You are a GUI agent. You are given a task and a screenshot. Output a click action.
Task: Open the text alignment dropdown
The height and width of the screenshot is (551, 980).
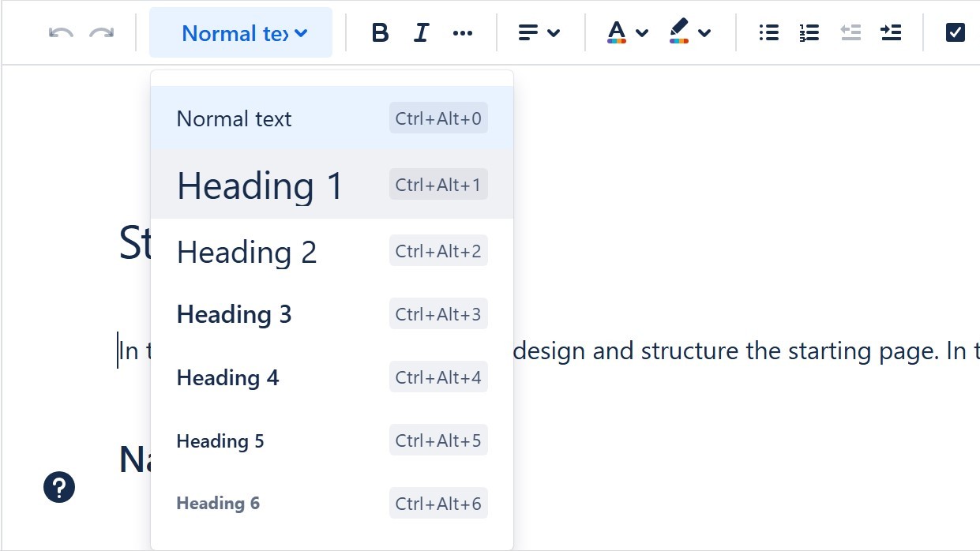pyautogui.click(x=539, y=32)
